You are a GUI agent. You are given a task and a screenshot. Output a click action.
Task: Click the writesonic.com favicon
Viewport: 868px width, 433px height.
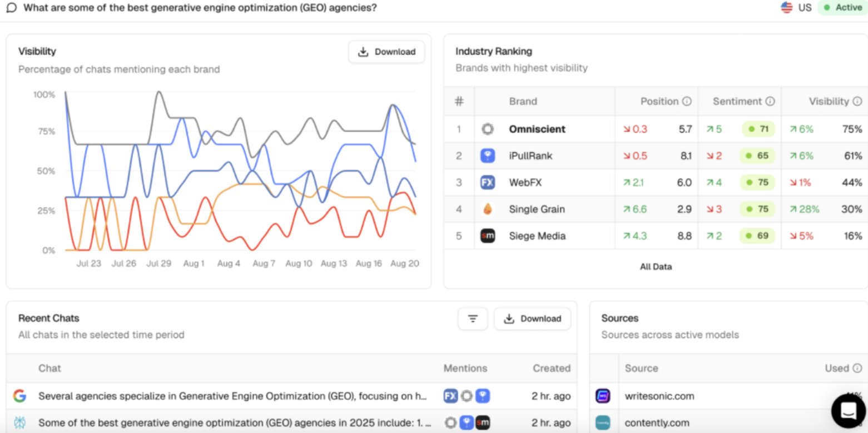pos(603,396)
